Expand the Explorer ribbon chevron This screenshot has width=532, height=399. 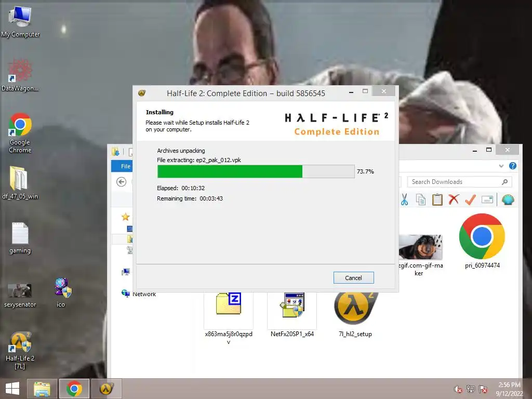[501, 166]
